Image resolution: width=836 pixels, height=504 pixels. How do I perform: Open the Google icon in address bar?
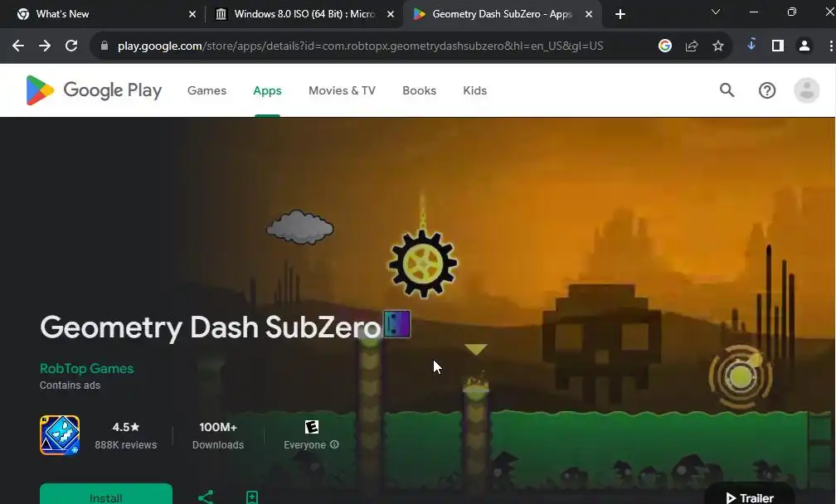pos(665,46)
